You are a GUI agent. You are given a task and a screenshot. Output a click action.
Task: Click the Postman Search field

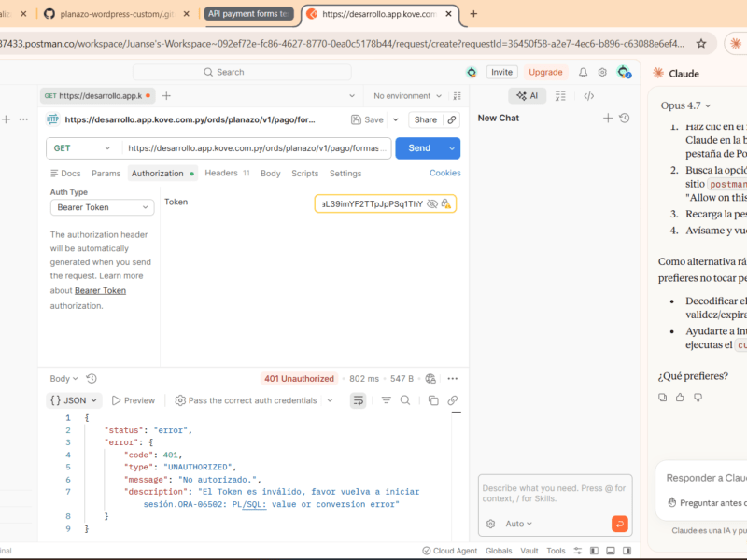coord(242,73)
